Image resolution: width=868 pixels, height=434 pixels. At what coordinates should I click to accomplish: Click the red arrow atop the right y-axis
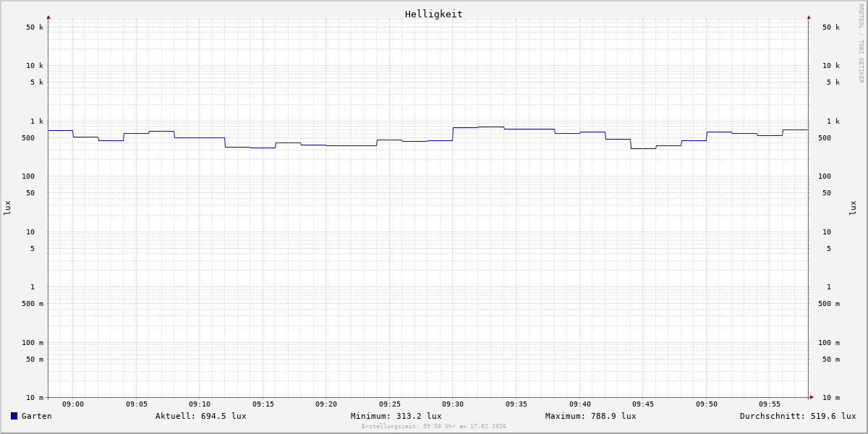point(809,17)
